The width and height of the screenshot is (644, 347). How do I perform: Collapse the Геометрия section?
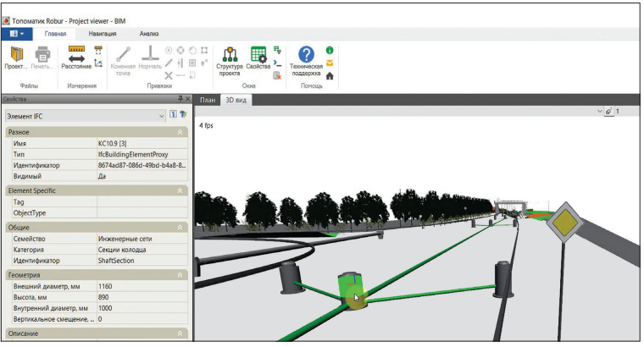(180, 275)
